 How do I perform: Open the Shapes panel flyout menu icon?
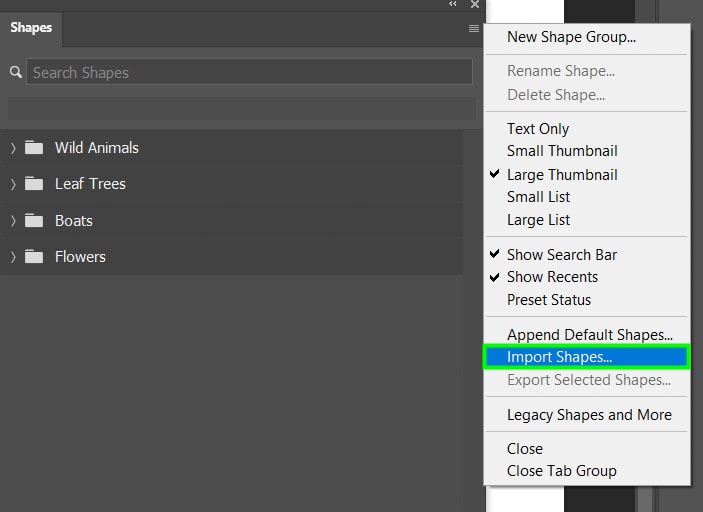point(473,29)
